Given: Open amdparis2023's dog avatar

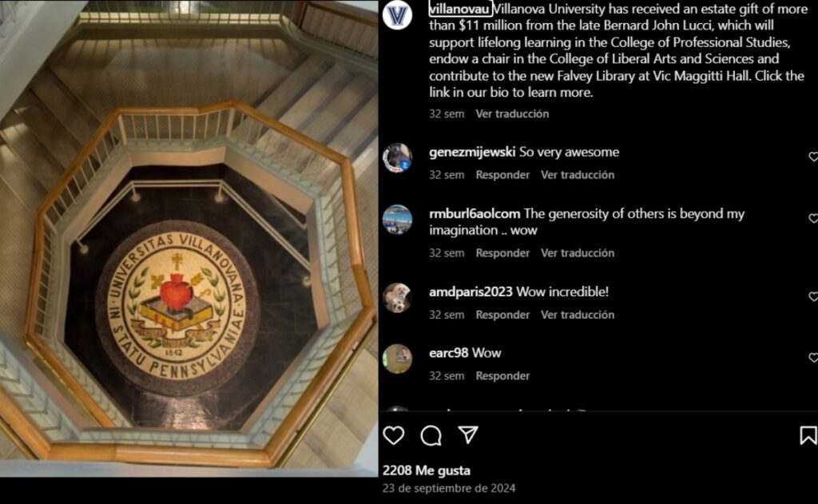Looking at the screenshot, I should pyautogui.click(x=397, y=297).
